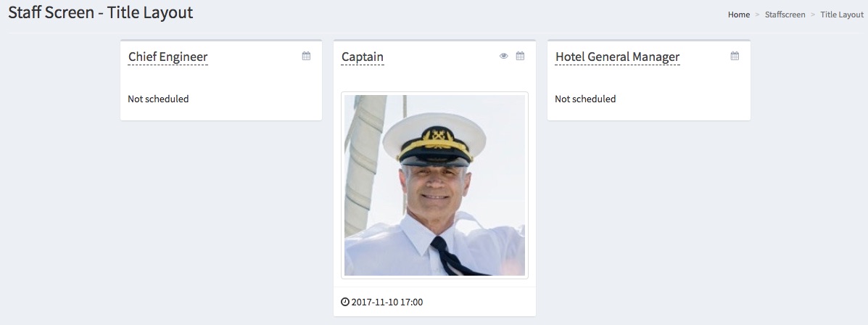
Task: Toggle the eye icon on Captain card
Action: pos(504,56)
